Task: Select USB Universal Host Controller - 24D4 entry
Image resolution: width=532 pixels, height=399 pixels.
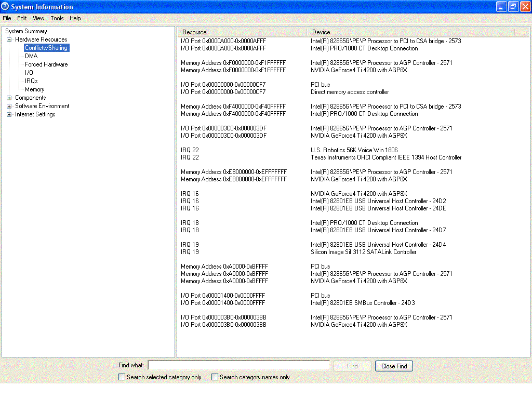Action: 378,245
